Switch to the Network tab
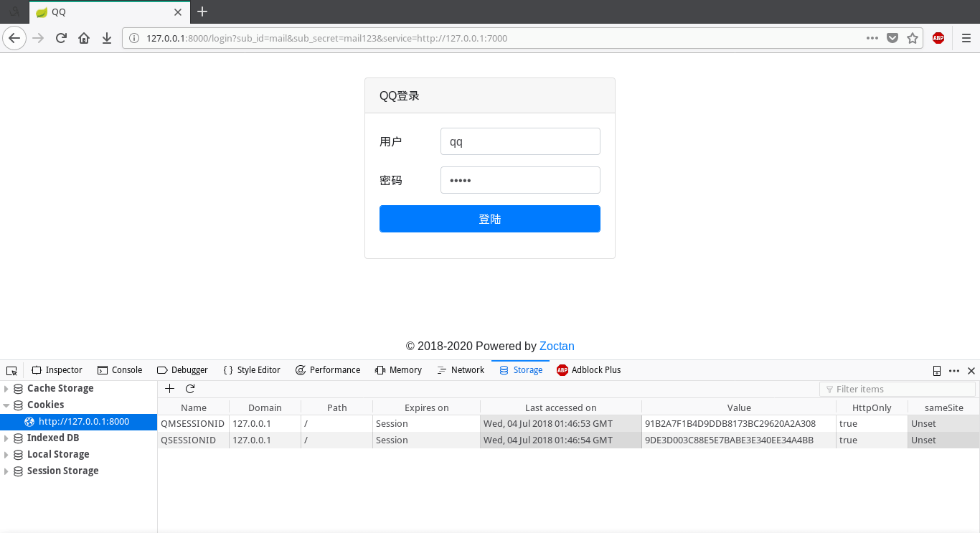Image resolution: width=980 pixels, height=533 pixels. (x=461, y=370)
